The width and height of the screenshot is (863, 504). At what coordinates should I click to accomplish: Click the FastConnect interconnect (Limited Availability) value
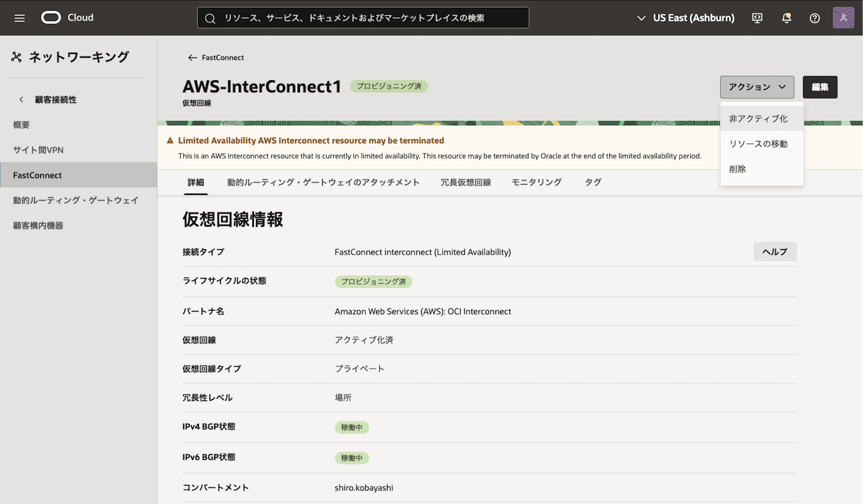(x=422, y=252)
